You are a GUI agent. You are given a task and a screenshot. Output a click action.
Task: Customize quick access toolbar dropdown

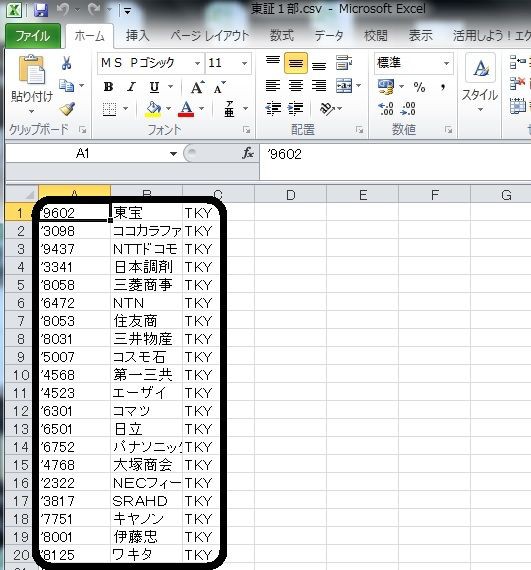(x=127, y=11)
